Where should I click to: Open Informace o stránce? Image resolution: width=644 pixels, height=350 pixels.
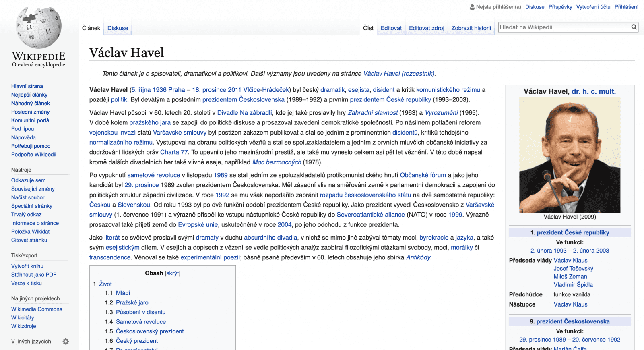tap(35, 223)
